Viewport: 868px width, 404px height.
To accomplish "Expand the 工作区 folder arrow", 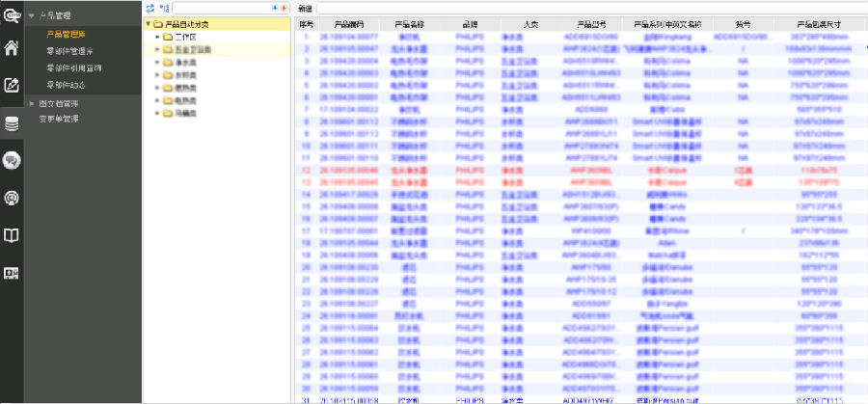I will click(156, 37).
